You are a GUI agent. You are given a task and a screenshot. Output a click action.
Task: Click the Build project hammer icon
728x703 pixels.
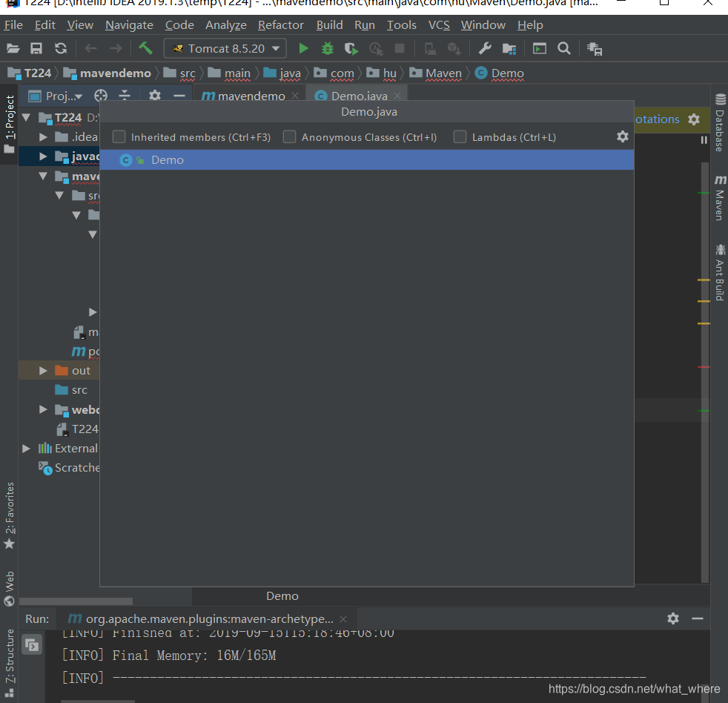coord(145,47)
